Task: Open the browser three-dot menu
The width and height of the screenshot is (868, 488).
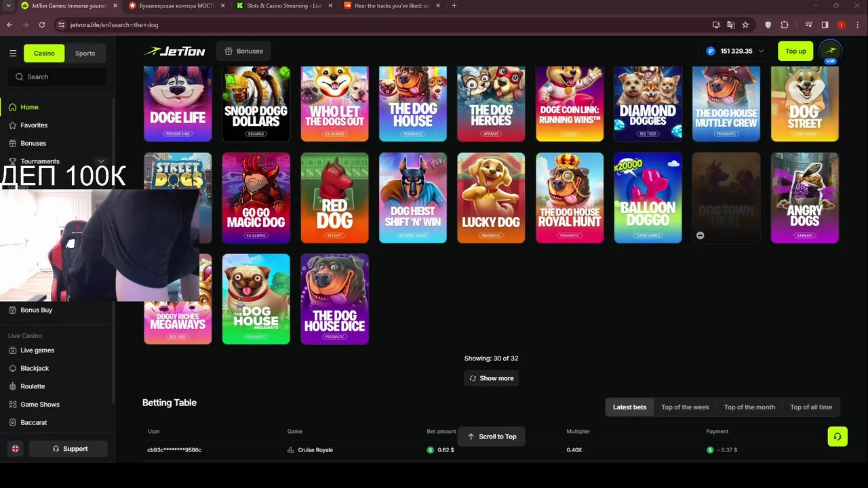Action: tap(857, 25)
